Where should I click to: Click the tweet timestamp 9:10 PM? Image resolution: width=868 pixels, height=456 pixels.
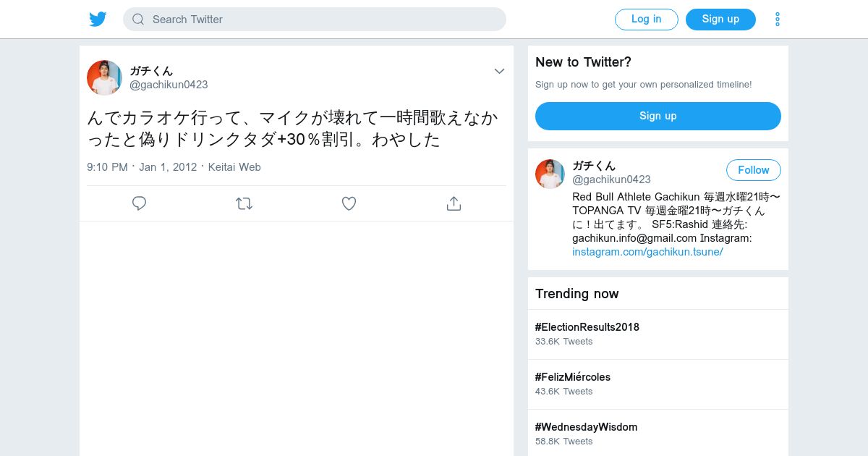[x=107, y=167]
